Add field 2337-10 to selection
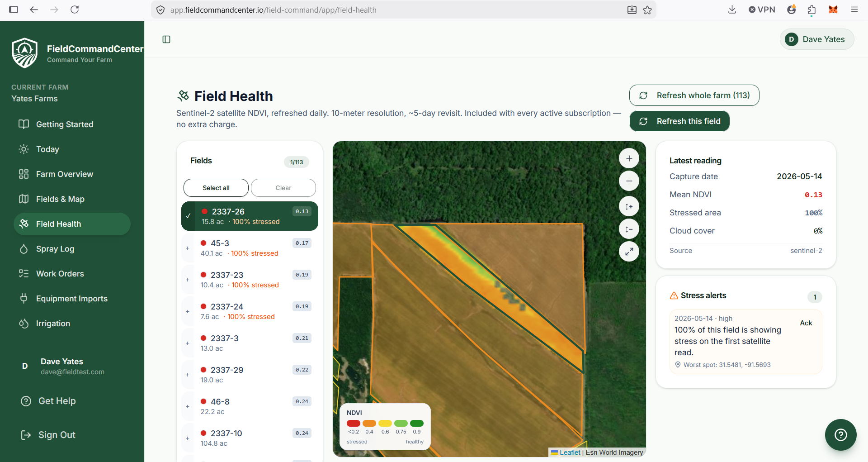This screenshot has height=462, width=868. tap(188, 438)
